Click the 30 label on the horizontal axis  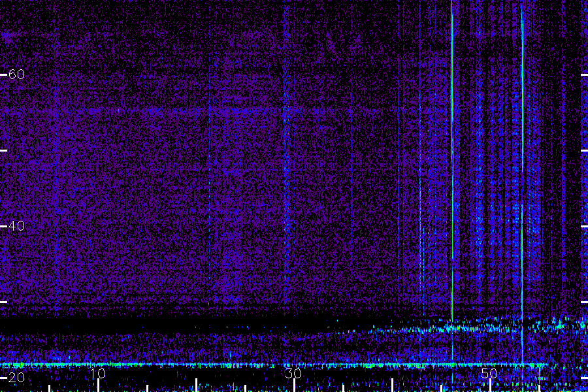click(293, 374)
